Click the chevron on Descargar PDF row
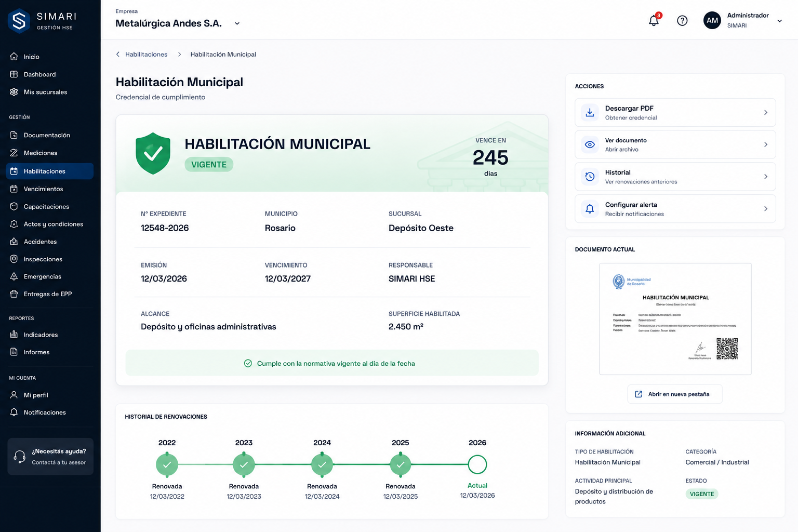The width and height of the screenshot is (798, 532). click(x=766, y=112)
